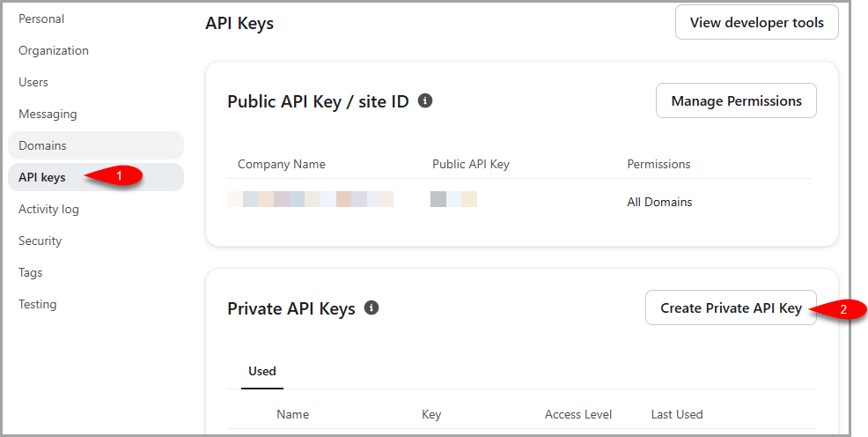Viewport: 868px width, 437px height.
Task: Click Create Private API Key button
Action: 731,308
